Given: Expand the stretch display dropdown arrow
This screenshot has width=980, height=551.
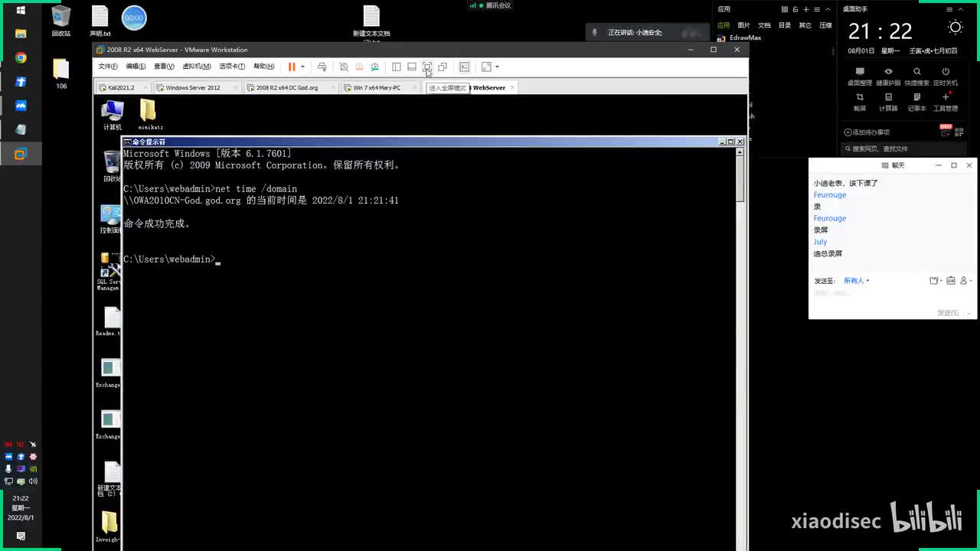Looking at the screenshot, I should click(496, 67).
